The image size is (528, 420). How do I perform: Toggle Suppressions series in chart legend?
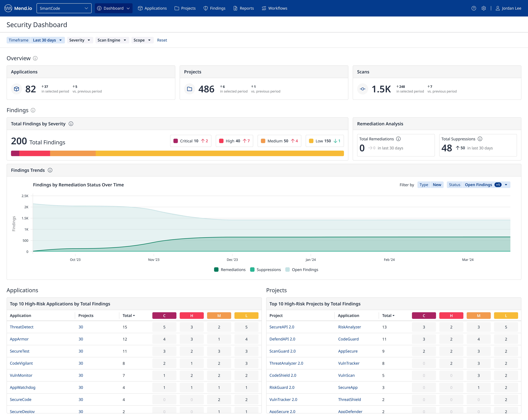coord(265,270)
